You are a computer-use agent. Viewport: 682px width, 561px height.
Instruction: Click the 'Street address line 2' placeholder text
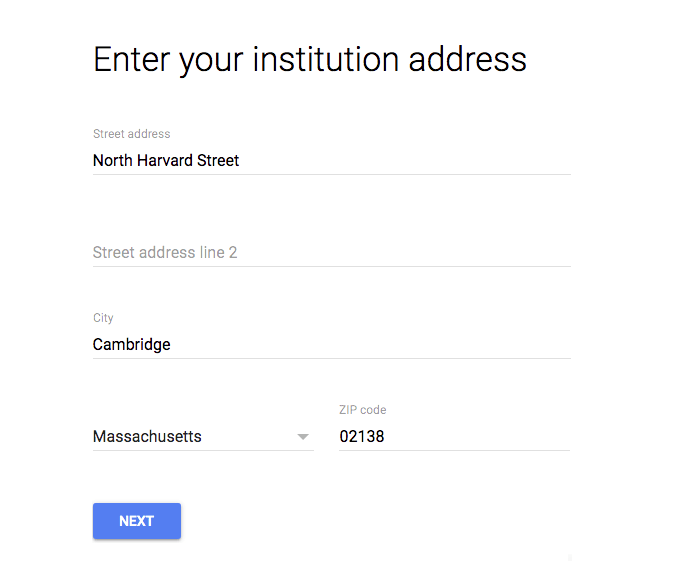pos(165,252)
